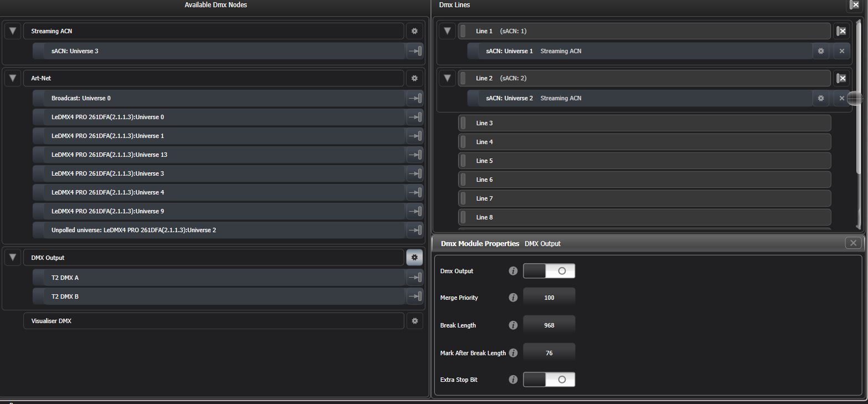Show info for Break Length property
868x404 pixels.
tap(513, 325)
